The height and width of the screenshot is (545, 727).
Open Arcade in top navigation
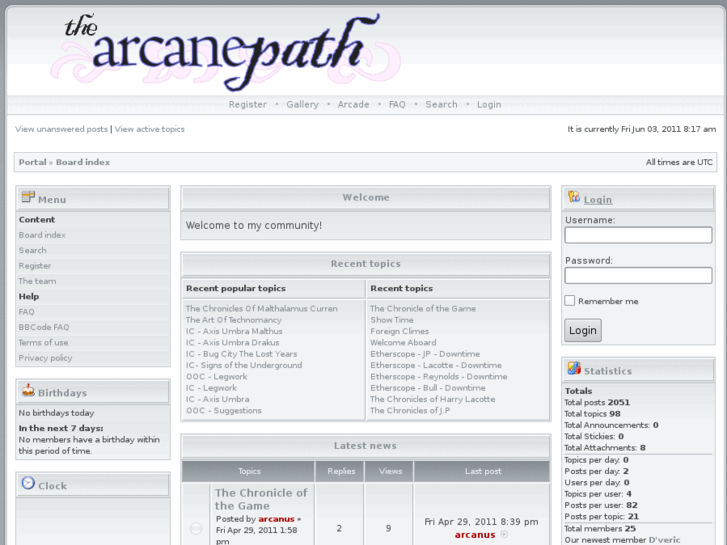(353, 104)
